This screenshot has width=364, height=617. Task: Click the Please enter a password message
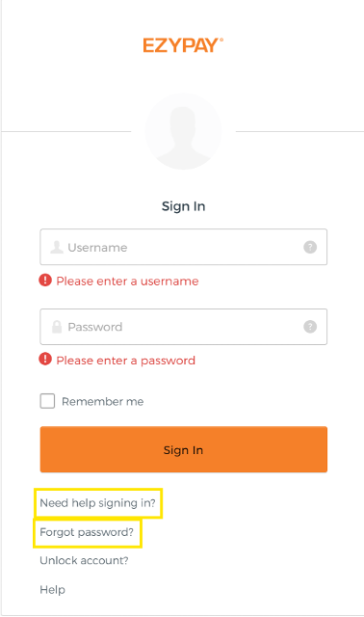126,361
